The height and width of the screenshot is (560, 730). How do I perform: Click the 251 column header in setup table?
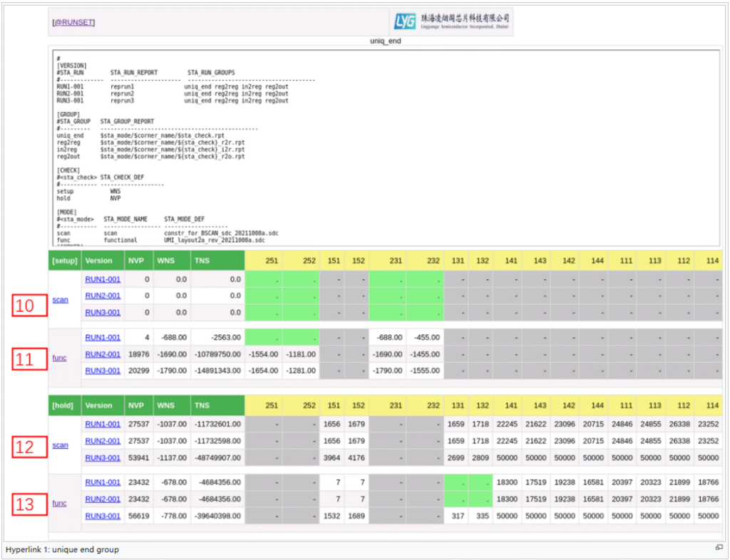[x=271, y=261]
